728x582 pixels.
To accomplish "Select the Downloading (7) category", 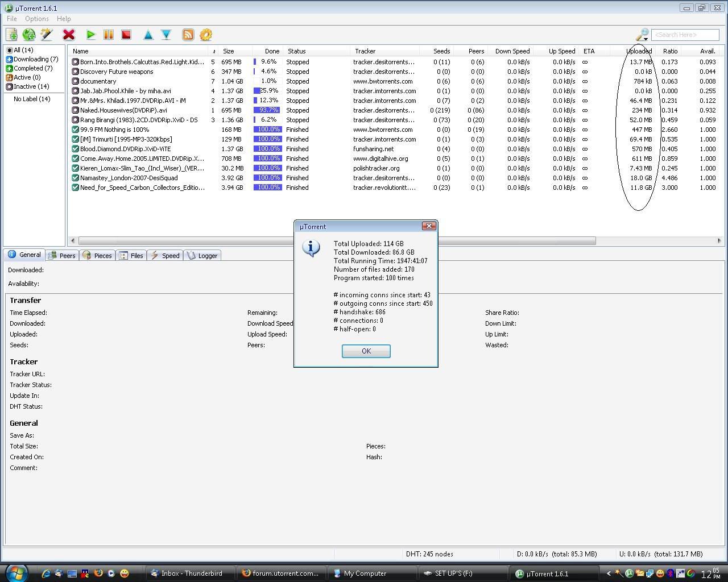I will point(32,59).
